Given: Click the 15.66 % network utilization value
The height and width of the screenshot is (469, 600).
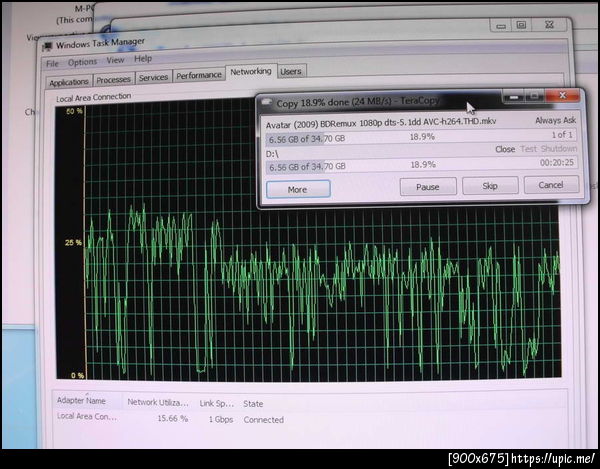Looking at the screenshot, I should (x=173, y=419).
